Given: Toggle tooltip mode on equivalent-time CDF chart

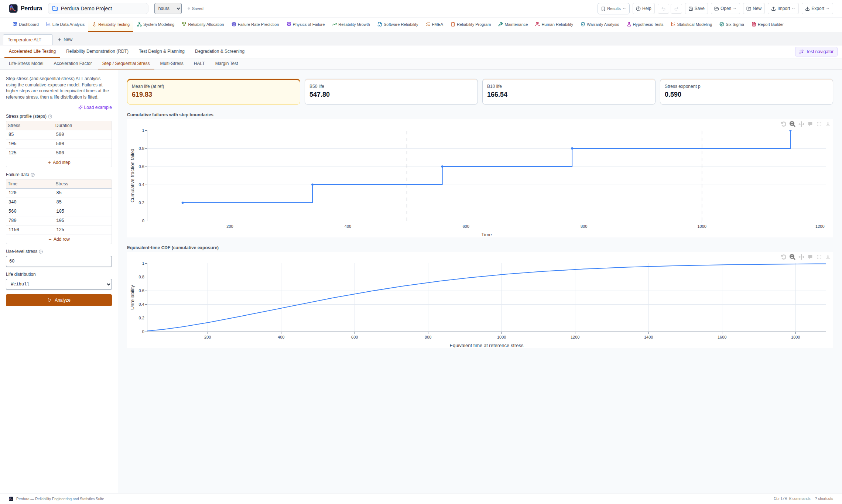Looking at the screenshot, I should 810,257.
